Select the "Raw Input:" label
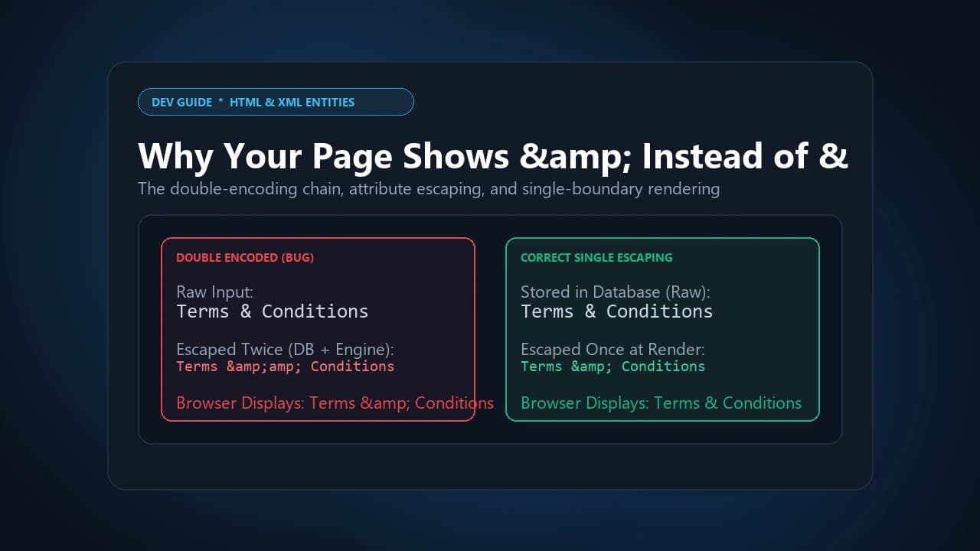Screen dimensions: 980x551 pos(214,292)
